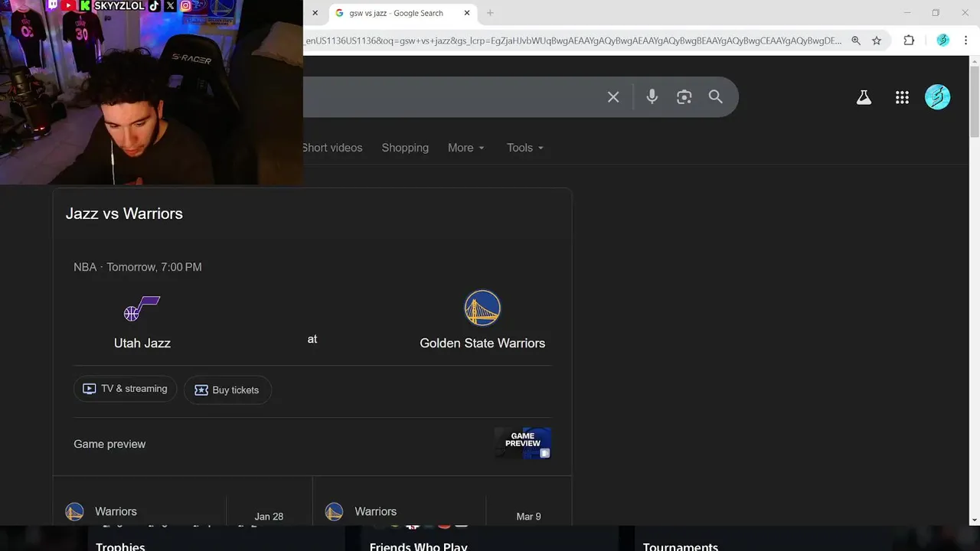This screenshot has width=980, height=551.
Task: Open the Google apps grid
Action: 902,97
